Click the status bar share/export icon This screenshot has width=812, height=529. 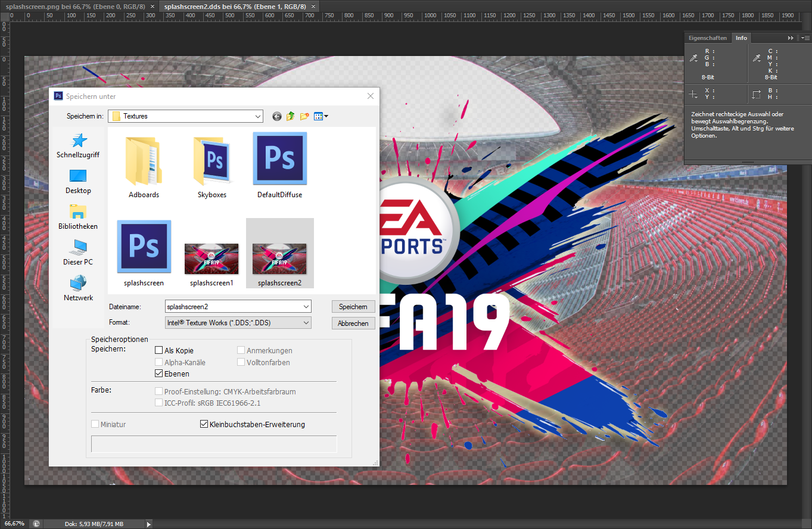[36, 524]
